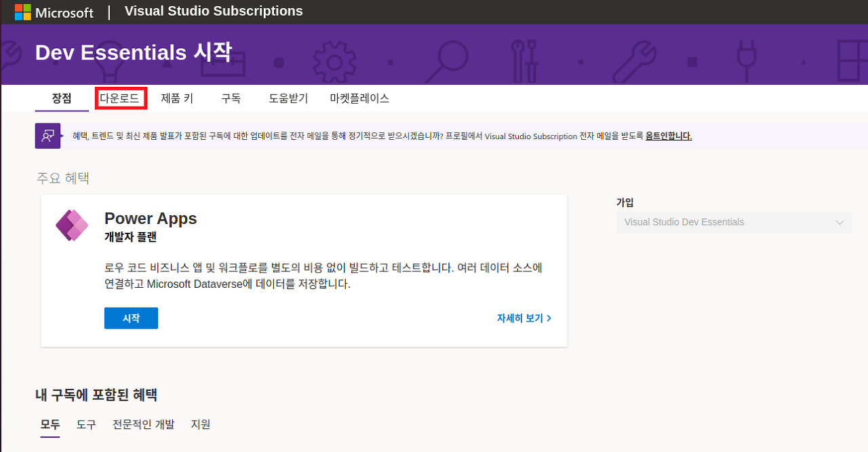Filter benefits by 도구
868x452 pixels.
86,425
